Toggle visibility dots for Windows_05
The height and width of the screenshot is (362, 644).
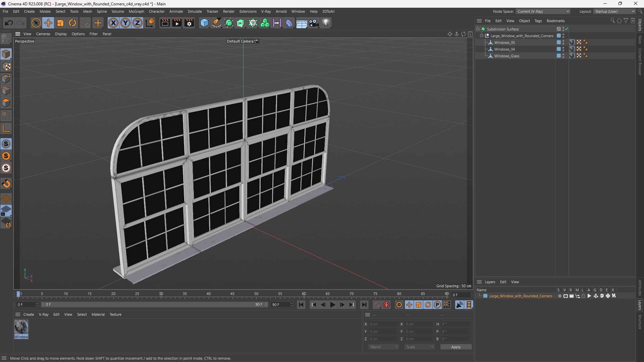(x=563, y=43)
